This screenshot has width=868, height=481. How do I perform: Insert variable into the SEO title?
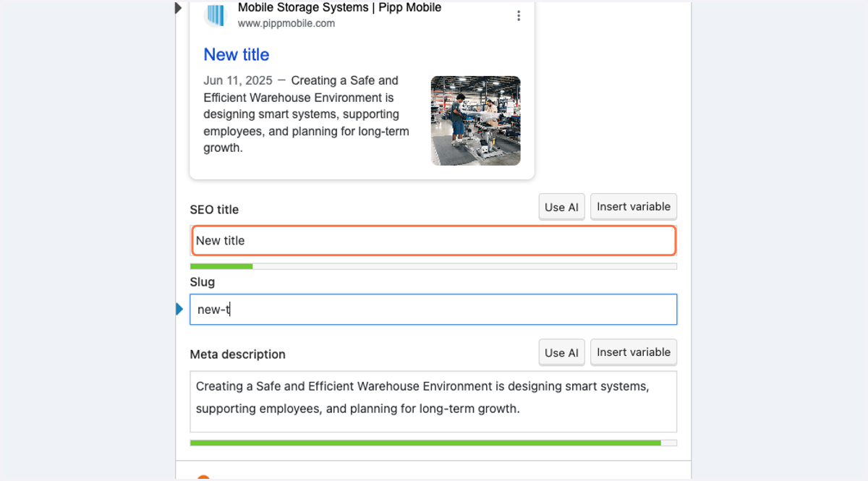pyautogui.click(x=634, y=207)
